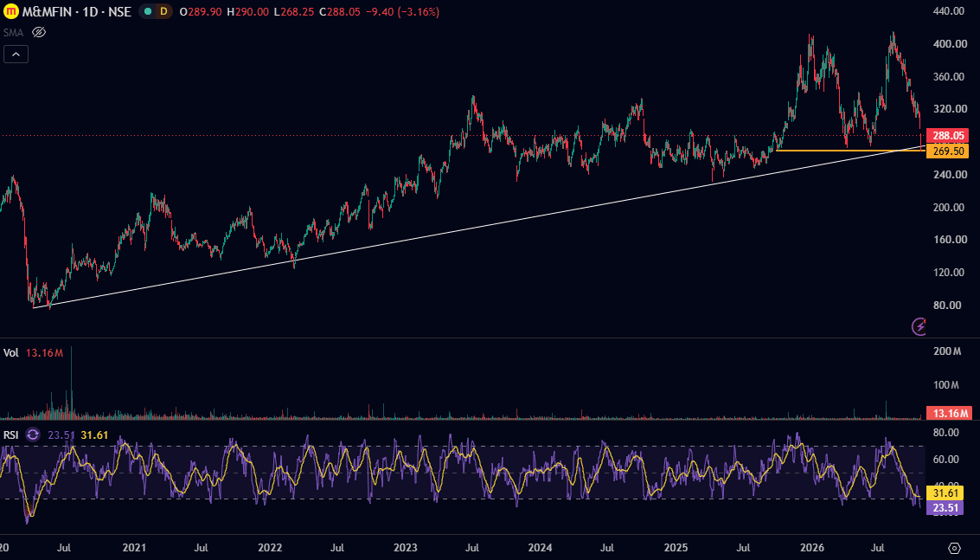This screenshot has height=560, width=980.
Task: Click the 23.51 value in RSI legend
Action: tap(61, 434)
